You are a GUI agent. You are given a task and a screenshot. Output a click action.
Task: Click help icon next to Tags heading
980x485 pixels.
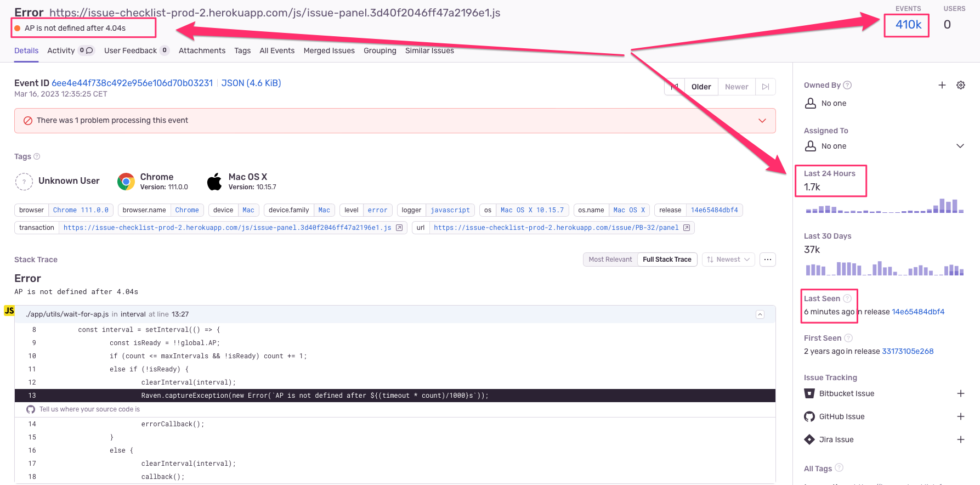pos(37,156)
